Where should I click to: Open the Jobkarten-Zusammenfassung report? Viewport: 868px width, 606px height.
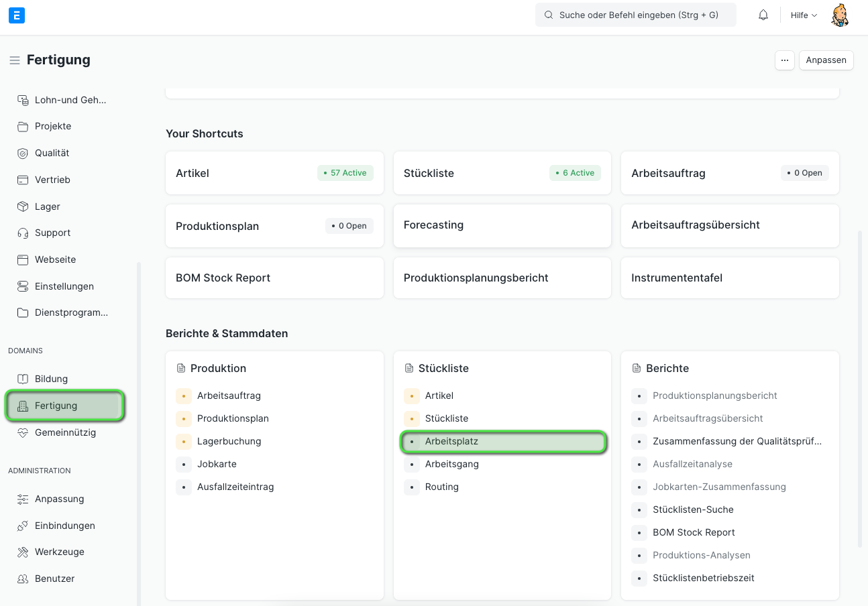(719, 487)
